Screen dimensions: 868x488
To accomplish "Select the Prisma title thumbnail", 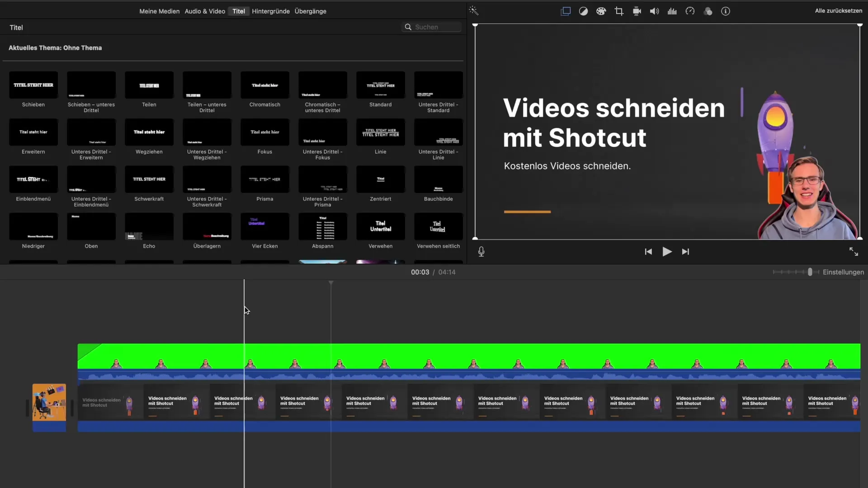I will 265,179.
